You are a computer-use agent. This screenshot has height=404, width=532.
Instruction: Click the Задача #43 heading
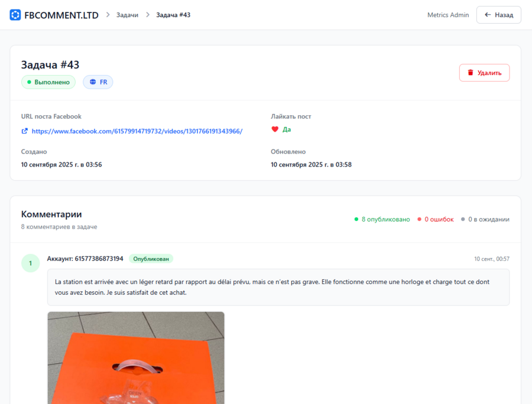(x=50, y=64)
